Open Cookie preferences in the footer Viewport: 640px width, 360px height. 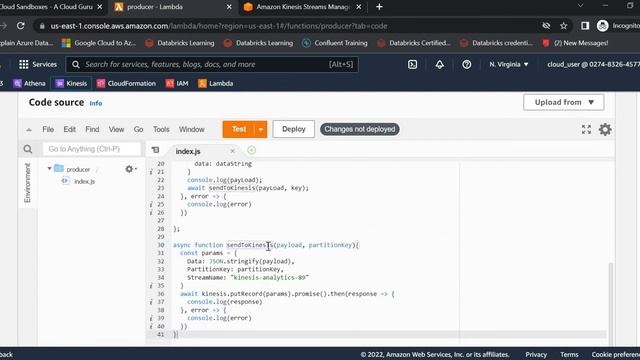pos(616,354)
